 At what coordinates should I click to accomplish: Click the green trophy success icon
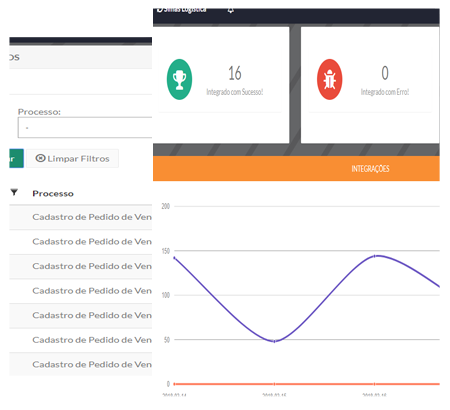click(179, 79)
